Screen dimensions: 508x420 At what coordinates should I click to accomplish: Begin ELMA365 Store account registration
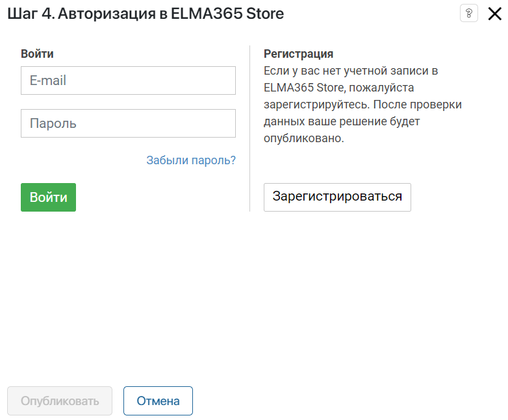[337, 197]
